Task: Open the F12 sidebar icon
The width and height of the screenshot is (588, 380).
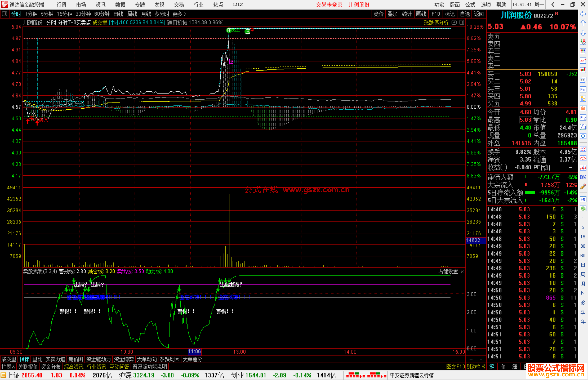Action: [583, 118]
